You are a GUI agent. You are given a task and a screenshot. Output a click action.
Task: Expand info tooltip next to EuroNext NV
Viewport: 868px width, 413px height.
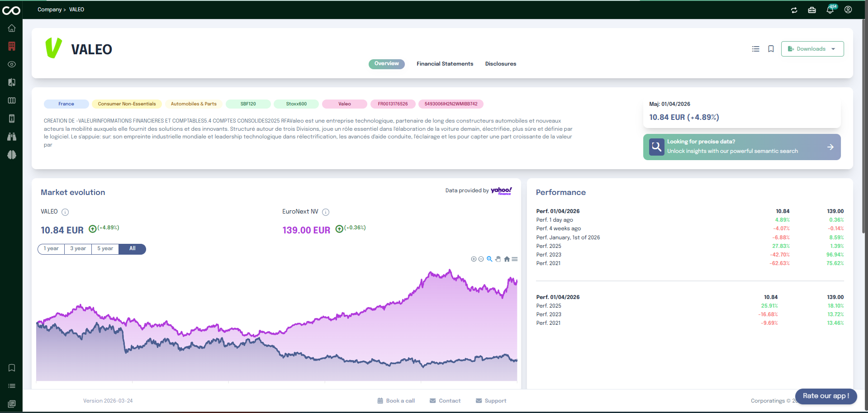[326, 212]
